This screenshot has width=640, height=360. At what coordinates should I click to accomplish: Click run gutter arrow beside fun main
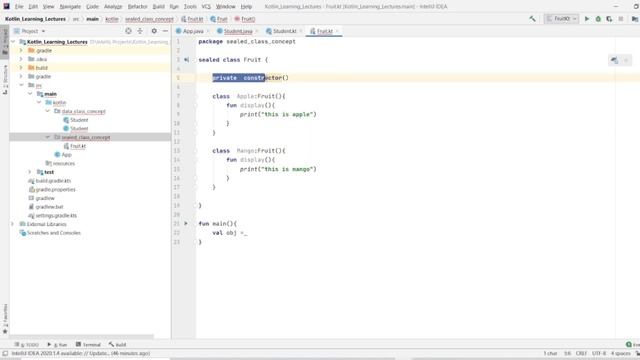pos(186,224)
